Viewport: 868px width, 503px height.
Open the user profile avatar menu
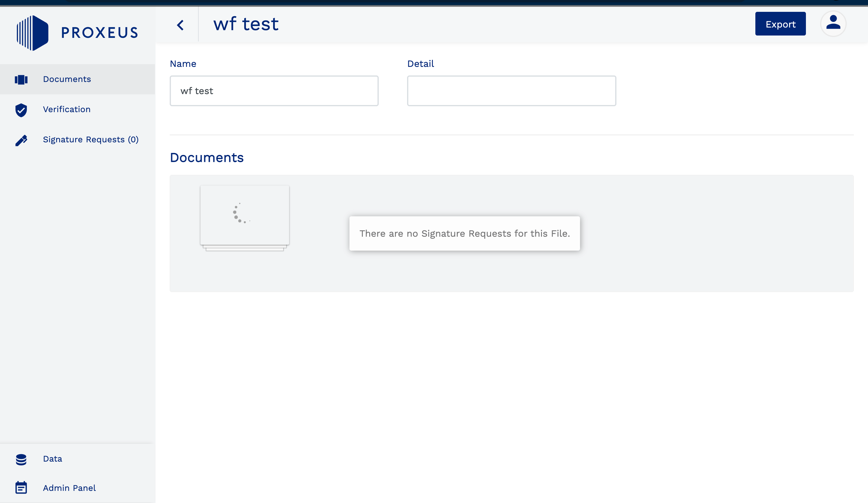[x=833, y=24]
